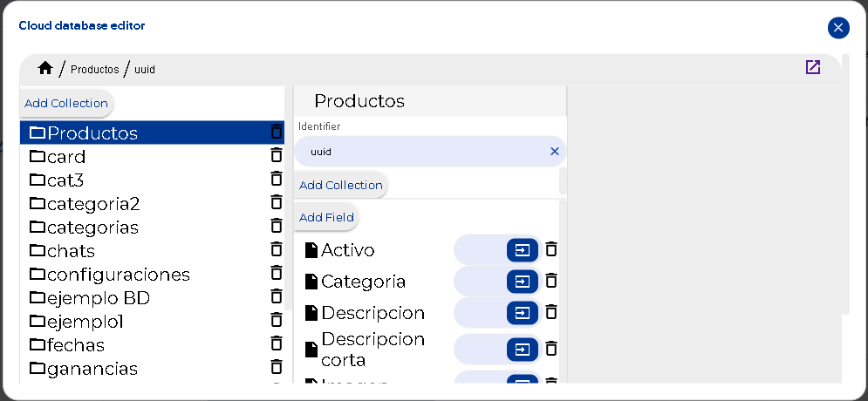Delete the Descripcion corta field
868x401 pixels.
pyautogui.click(x=550, y=349)
